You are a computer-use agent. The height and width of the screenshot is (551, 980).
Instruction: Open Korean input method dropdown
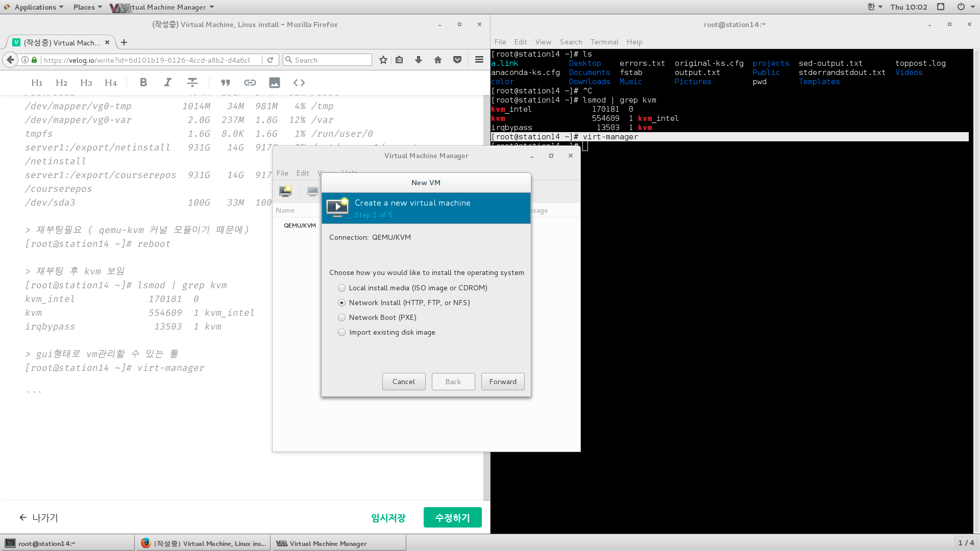click(x=875, y=7)
